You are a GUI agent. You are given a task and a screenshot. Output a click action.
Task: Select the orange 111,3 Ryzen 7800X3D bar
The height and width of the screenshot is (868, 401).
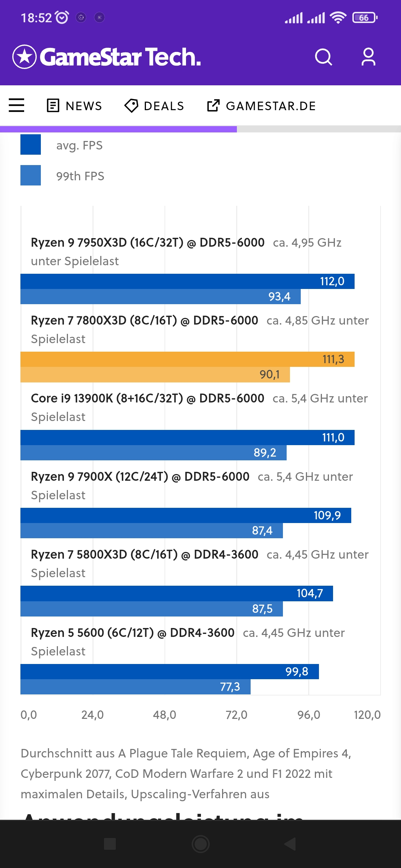click(188, 359)
